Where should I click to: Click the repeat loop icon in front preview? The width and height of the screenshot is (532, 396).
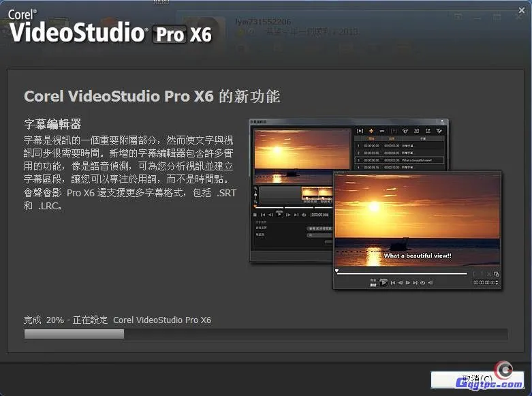coord(423,282)
